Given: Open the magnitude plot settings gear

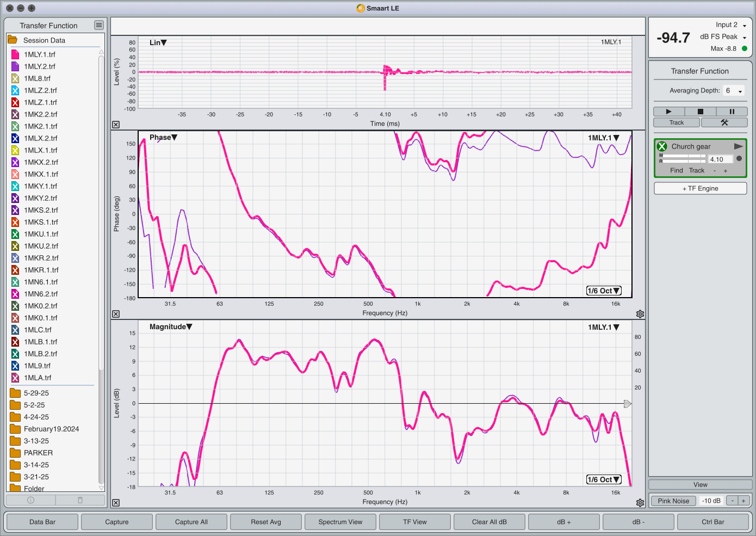Looking at the screenshot, I should (640, 503).
